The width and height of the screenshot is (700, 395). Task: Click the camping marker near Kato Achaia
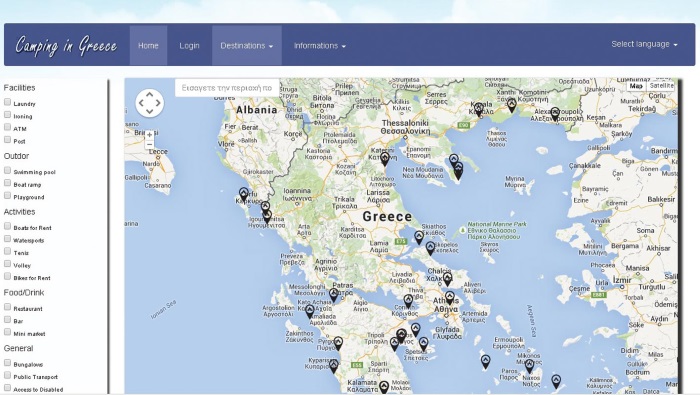tap(310, 311)
